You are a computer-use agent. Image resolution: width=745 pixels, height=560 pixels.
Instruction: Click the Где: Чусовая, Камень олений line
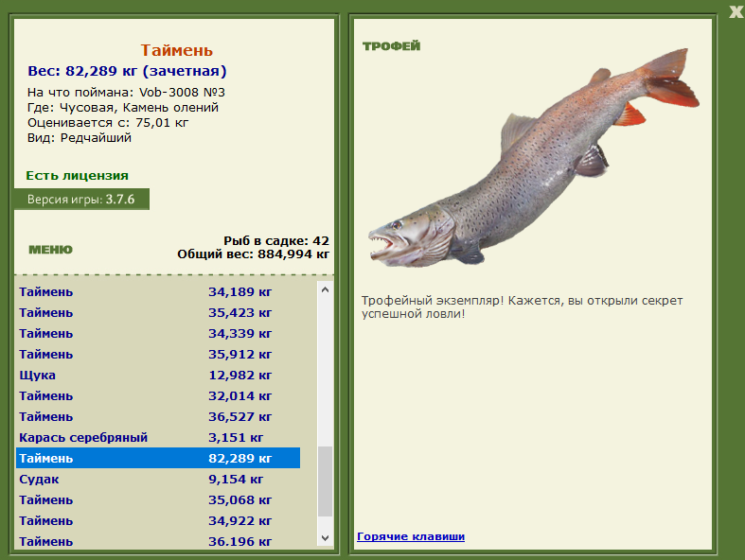[x=122, y=107]
